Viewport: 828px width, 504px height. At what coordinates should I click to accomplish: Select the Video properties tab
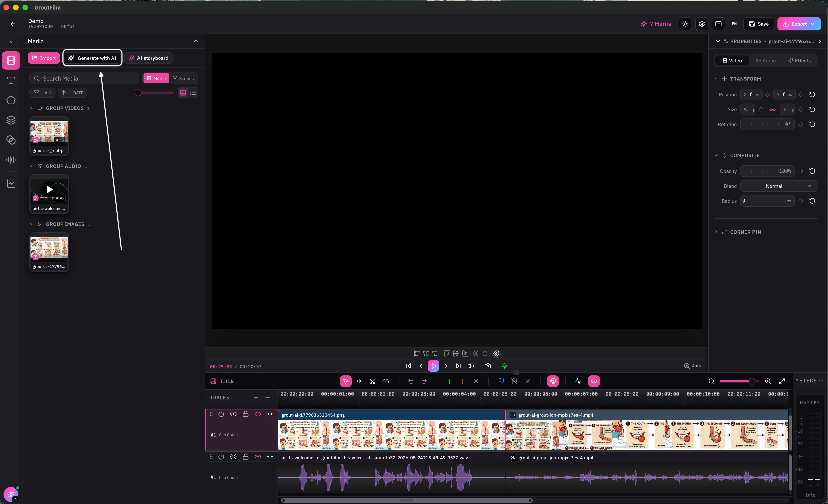tap(732, 61)
